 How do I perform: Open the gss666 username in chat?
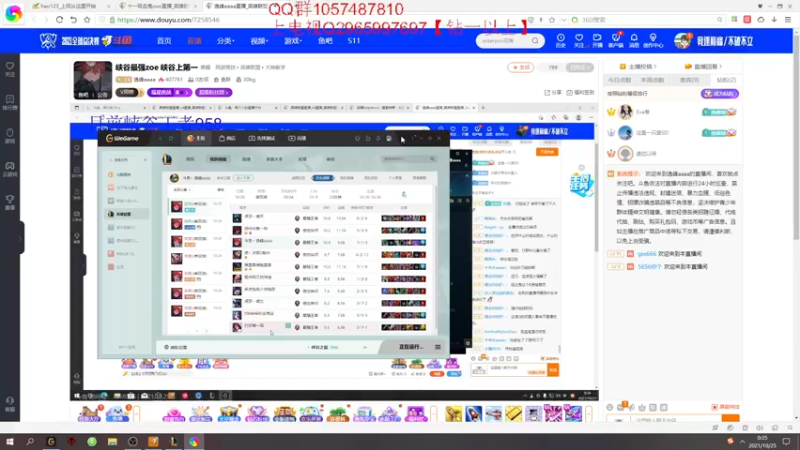click(x=646, y=254)
